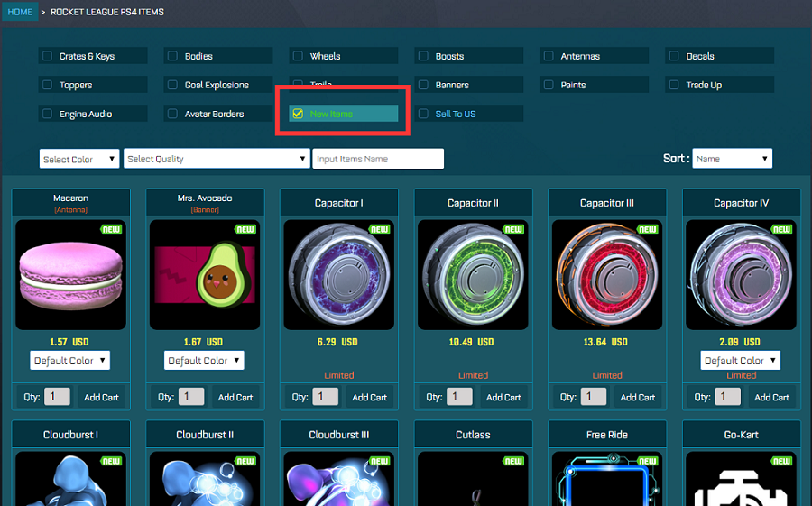The height and width of the screenshot is (506, 812).
Task: Check the Banners filter
Action: [x=423, y=85]
